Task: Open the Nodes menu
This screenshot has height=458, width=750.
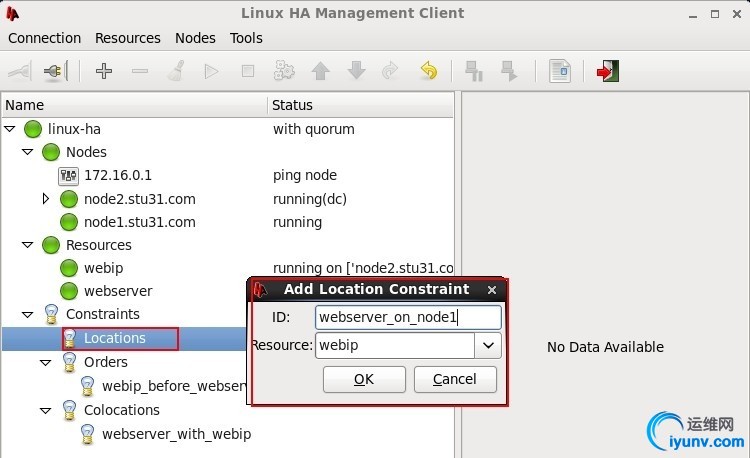Action: point(195,38)
